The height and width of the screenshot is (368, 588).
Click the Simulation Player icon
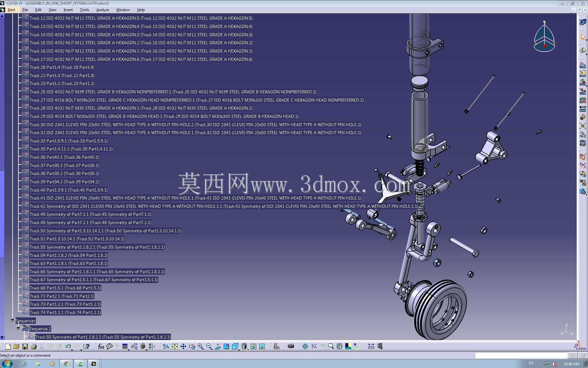582,109
